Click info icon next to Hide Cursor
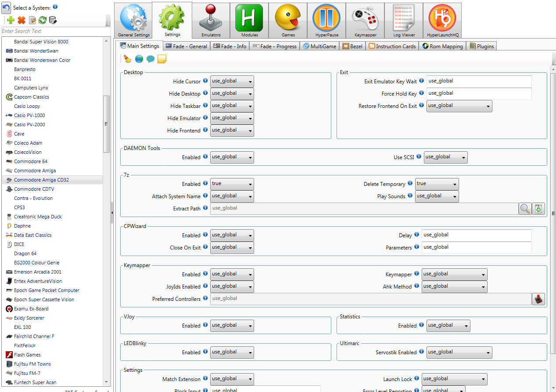The width and height of the screenshot is (556, 392). (x=205, y=81)
